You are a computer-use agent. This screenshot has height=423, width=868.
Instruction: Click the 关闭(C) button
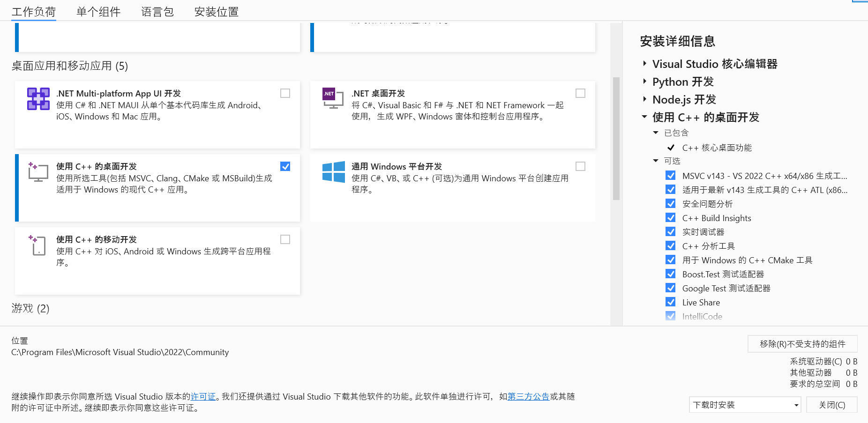(831, 405)
